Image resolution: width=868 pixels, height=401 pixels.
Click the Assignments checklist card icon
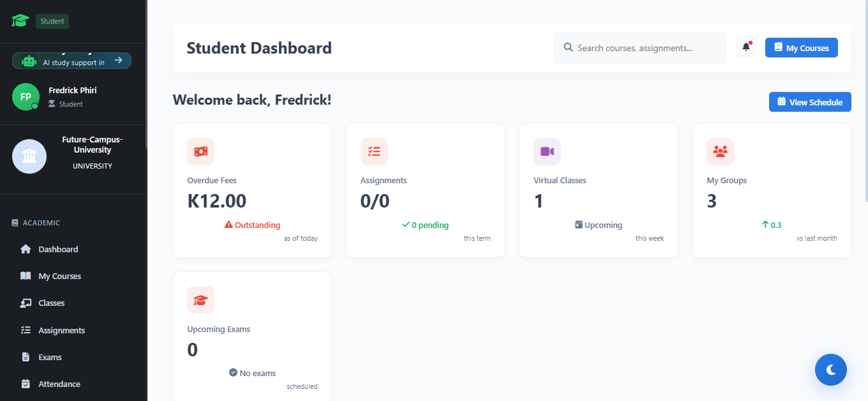(x=374, y=151)
